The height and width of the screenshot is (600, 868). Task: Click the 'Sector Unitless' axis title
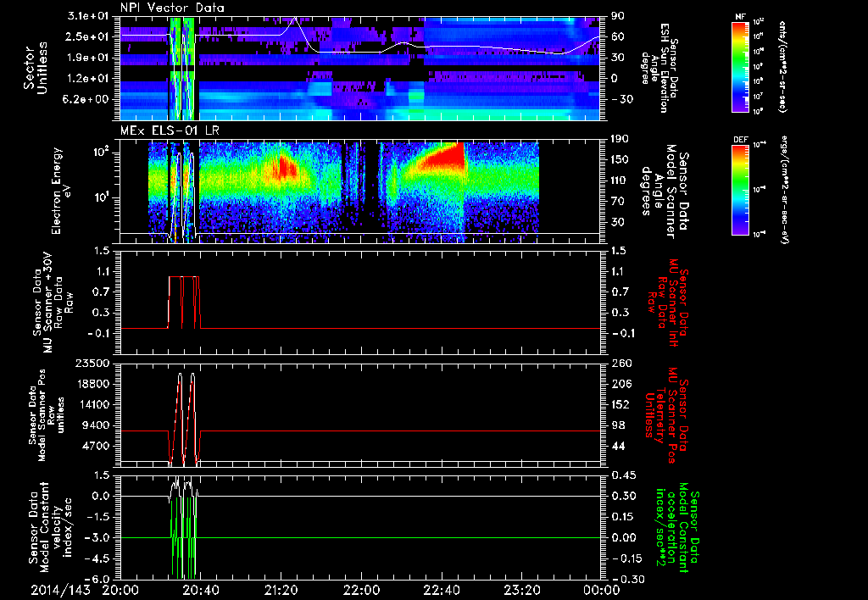(x=36, y=68)
